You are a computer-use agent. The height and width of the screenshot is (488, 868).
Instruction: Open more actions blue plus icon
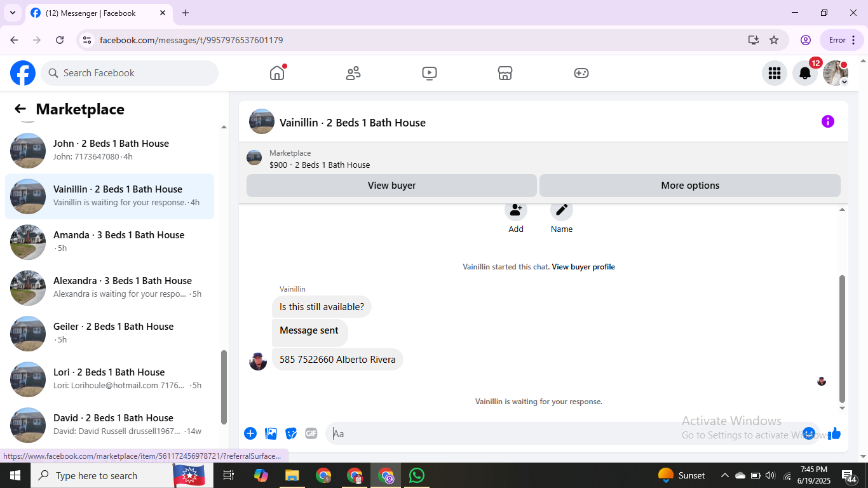click(250, 433)
